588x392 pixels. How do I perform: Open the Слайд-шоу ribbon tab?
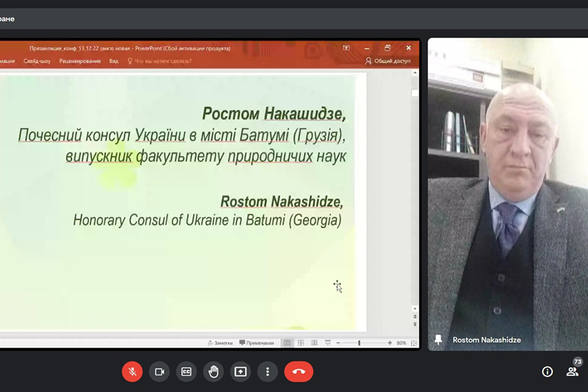(37, 61)
